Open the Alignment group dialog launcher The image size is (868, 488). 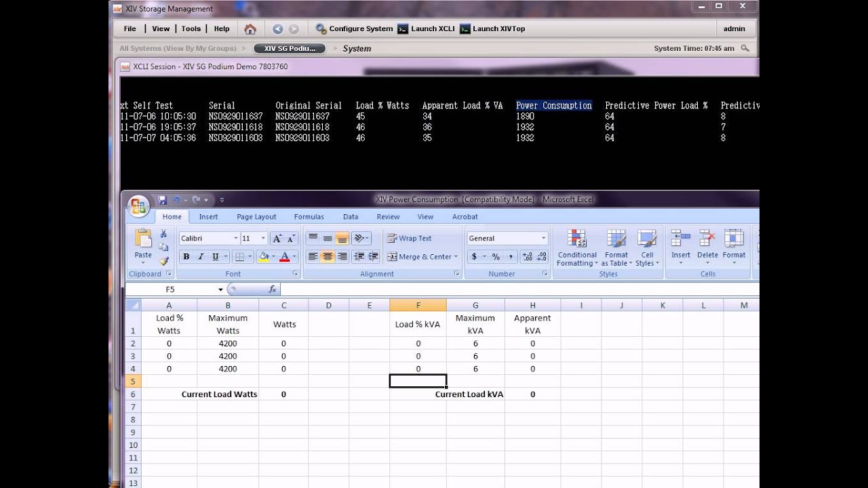tap(457, 274)
